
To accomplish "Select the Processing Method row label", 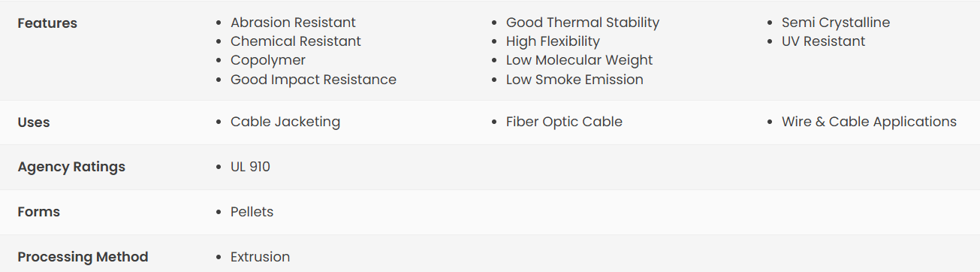I will [x=83, y=257].
